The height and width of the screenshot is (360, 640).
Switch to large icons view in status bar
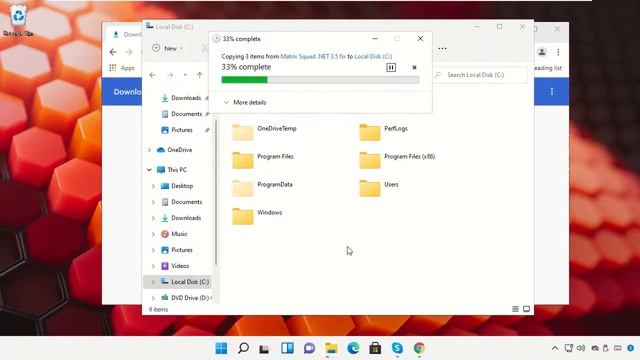527,309
